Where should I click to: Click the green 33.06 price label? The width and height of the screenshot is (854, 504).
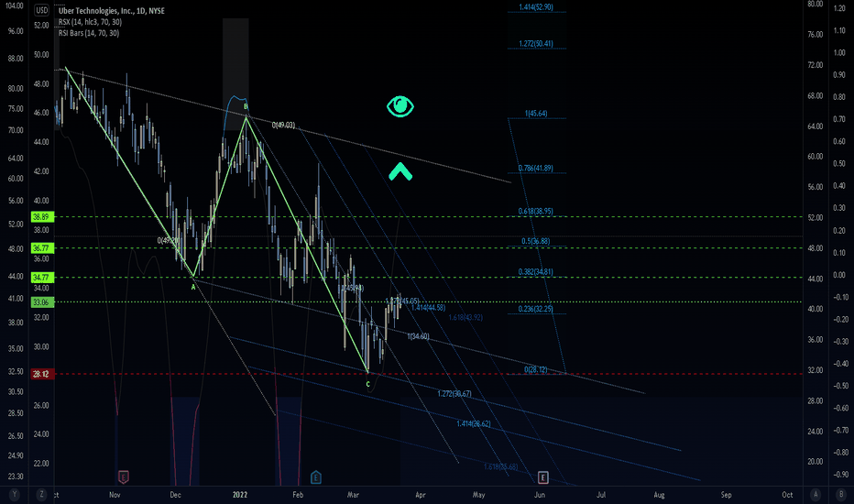42,302
